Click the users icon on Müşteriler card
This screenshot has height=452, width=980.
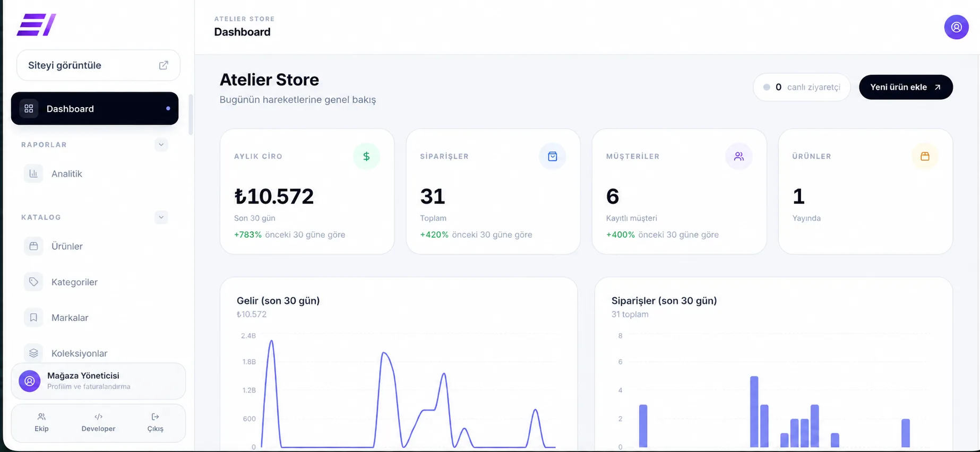click(739, 157)
